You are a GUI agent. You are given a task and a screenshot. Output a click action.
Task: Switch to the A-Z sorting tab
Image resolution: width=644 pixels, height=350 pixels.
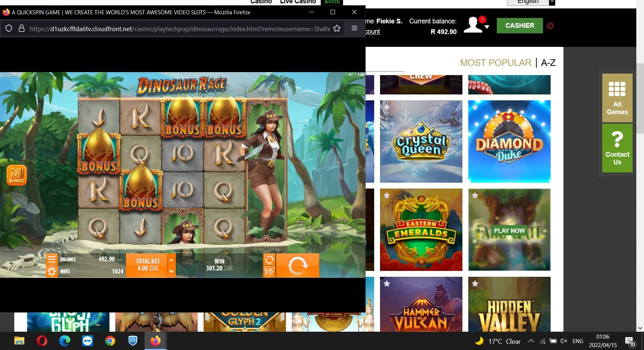548,63
